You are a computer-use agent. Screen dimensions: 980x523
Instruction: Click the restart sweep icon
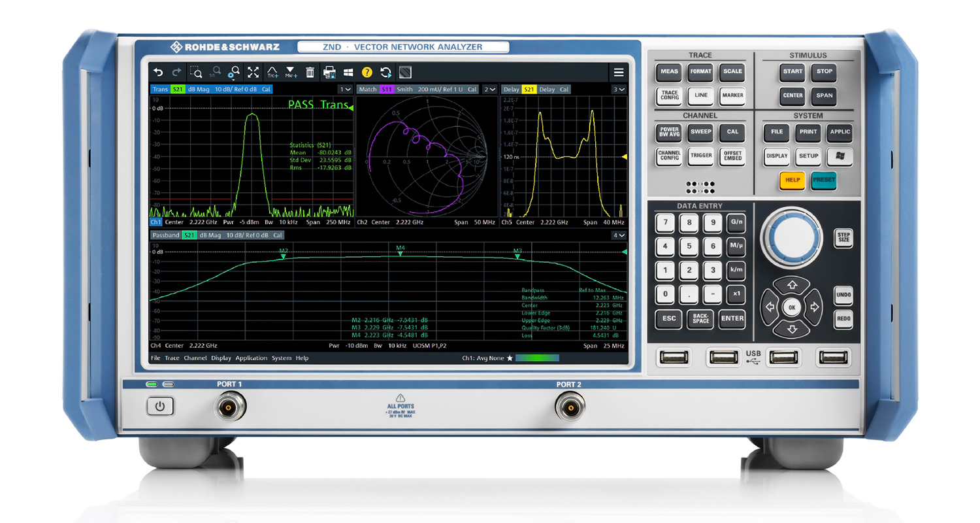point(386,73)
